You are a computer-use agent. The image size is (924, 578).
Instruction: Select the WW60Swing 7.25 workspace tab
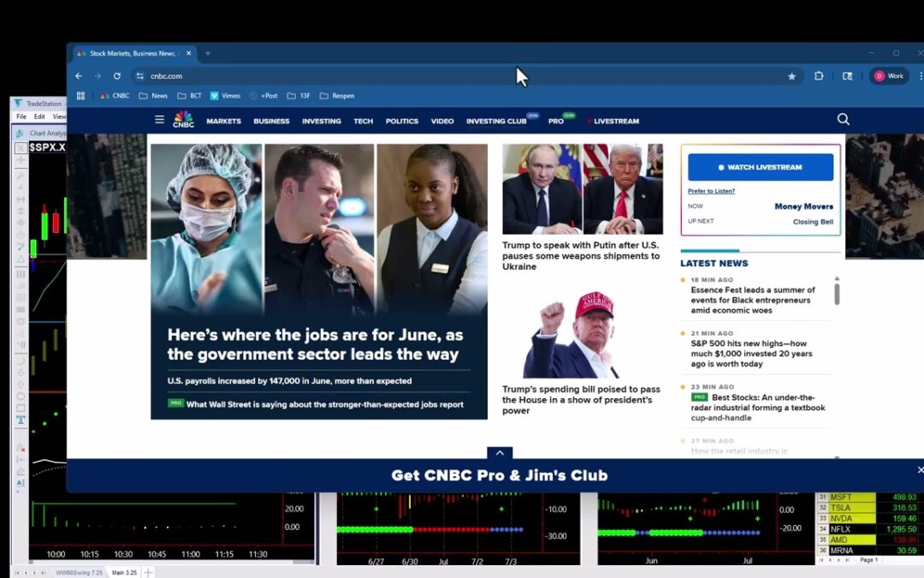point(79,573)
